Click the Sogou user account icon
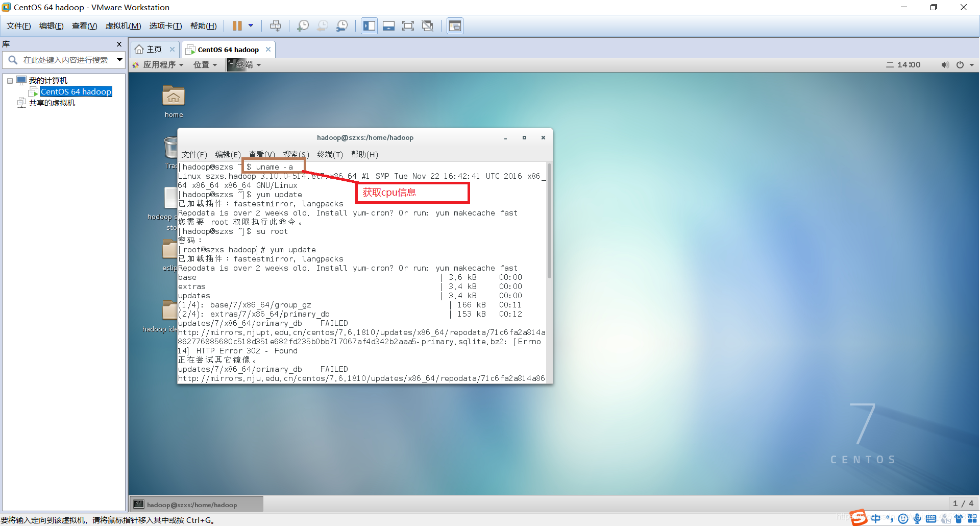The height and width of the screenshot is (526, 980). point(945,519)
